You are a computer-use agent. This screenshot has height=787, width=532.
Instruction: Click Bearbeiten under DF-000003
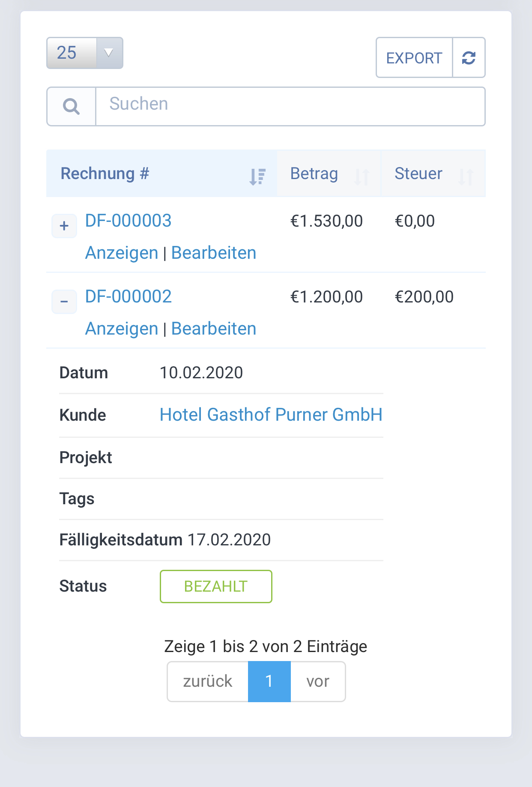point(214,253)
